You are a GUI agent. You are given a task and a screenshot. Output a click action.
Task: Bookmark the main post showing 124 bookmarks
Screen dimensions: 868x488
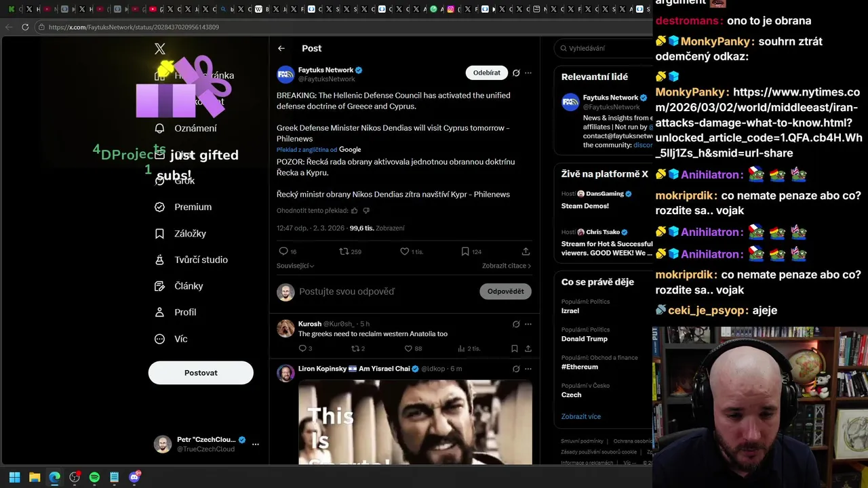(x=465, y=251)
